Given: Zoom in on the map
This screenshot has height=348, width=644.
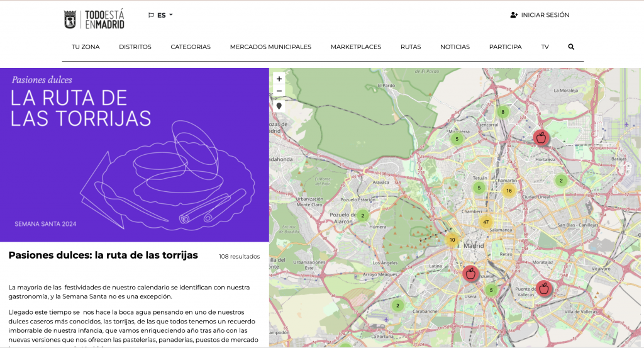Looking at the screenshot, I should click(x=279, y=79).
